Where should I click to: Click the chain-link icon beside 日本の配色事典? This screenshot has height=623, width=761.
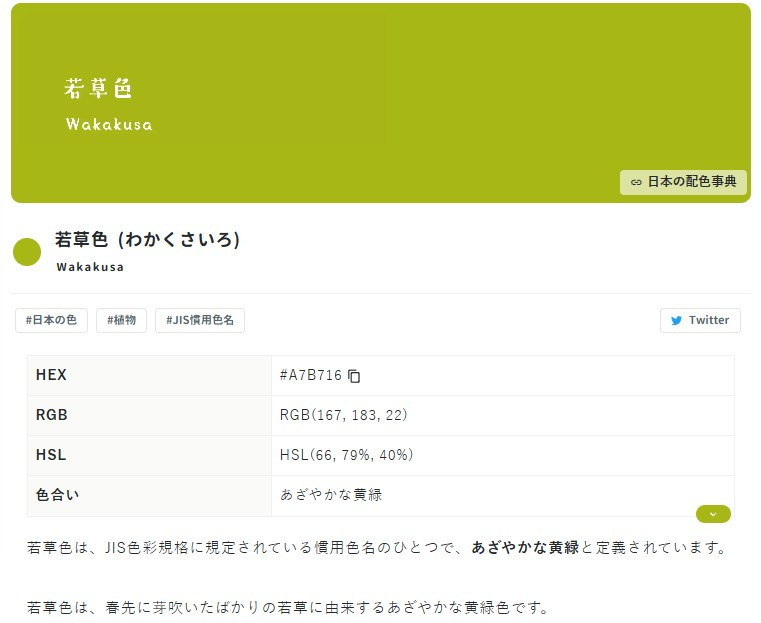(x=636, y=182)
